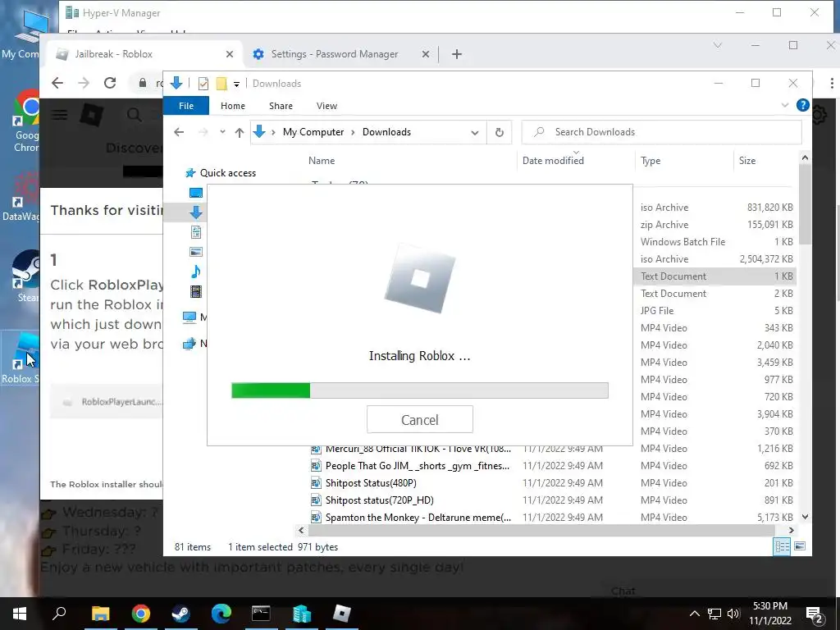Switch to Settings - Password Manager tab
The height and width of the screenshot is (630, 840).
point(340,54)
